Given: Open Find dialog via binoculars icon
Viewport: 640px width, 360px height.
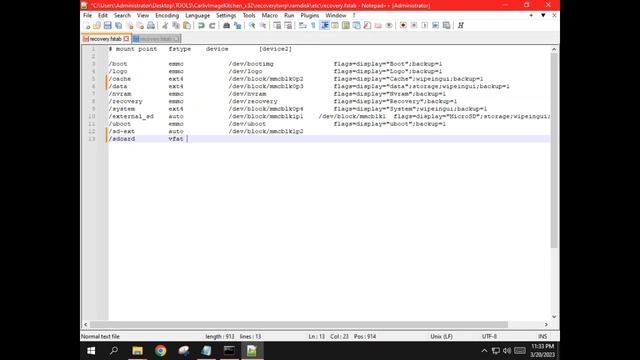Looking at the screenshot, I should tap(226, 25).
